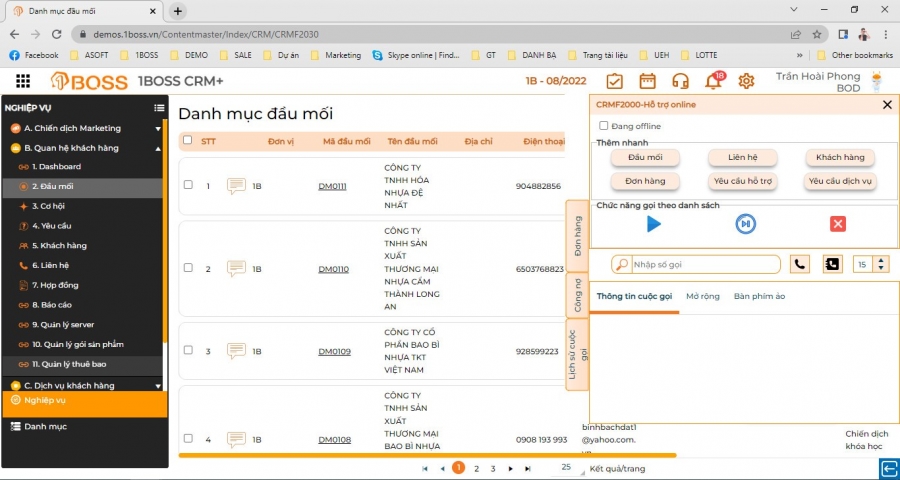The width and height of the screenshot is (900, 480).
Task: Toggle the select-all checkbox in table header
Action: [x=187, y=140]
